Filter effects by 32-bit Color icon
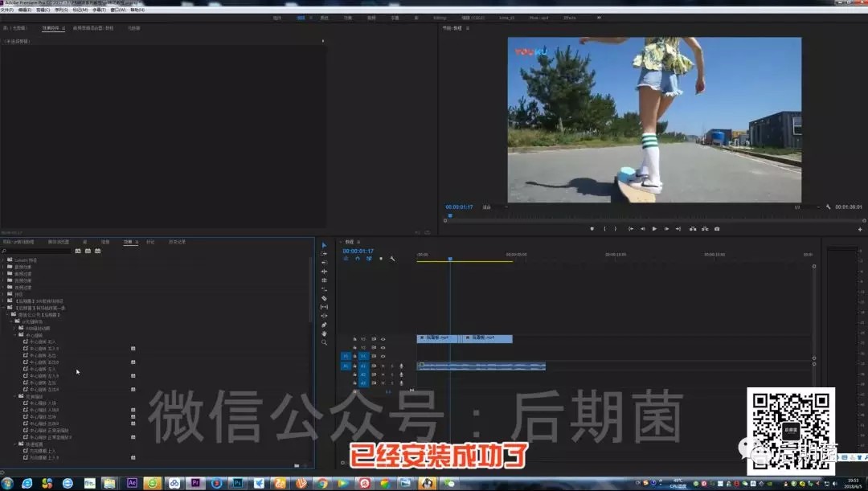 click(x=88, y=252)
